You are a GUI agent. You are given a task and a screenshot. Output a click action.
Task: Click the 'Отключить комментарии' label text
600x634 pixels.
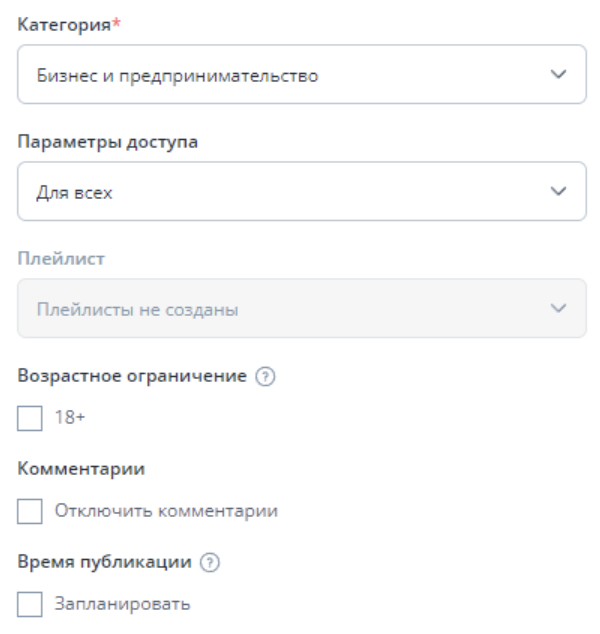pos(164,511)
